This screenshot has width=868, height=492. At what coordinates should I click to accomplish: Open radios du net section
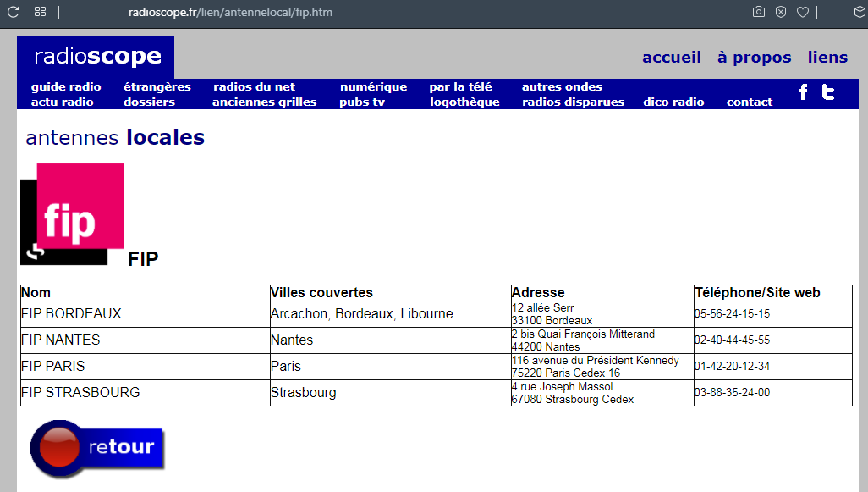coord(254,87)
